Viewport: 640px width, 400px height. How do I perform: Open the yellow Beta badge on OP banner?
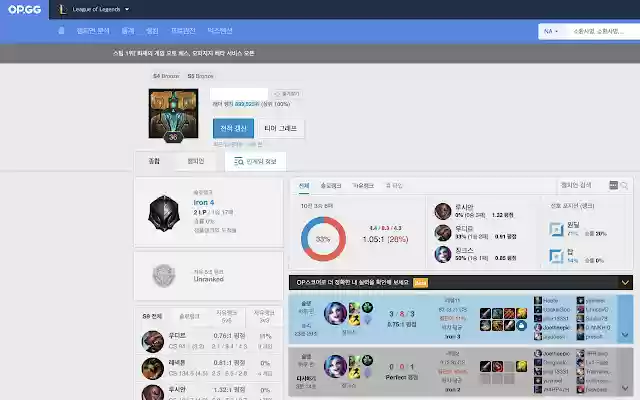pos(420,282)
